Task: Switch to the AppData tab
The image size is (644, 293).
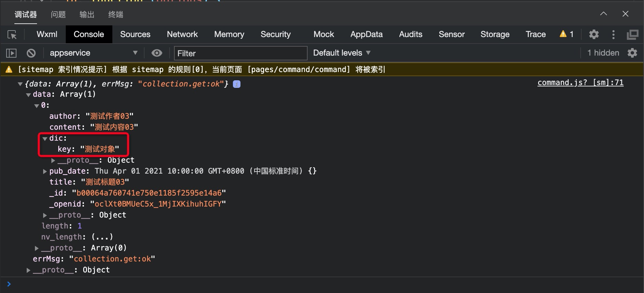Action: (x=366, y=34)
